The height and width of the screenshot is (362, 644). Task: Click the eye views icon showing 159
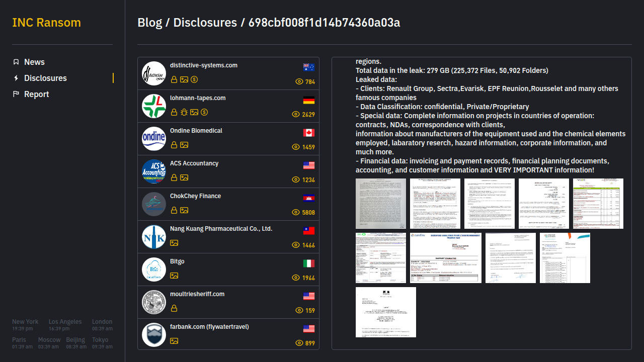[x=299, y=310]
